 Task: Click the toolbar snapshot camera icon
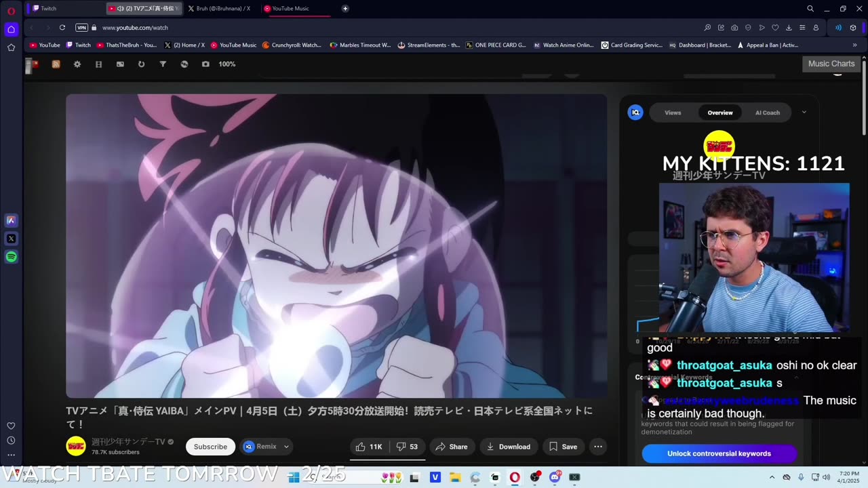click(734, 28)
